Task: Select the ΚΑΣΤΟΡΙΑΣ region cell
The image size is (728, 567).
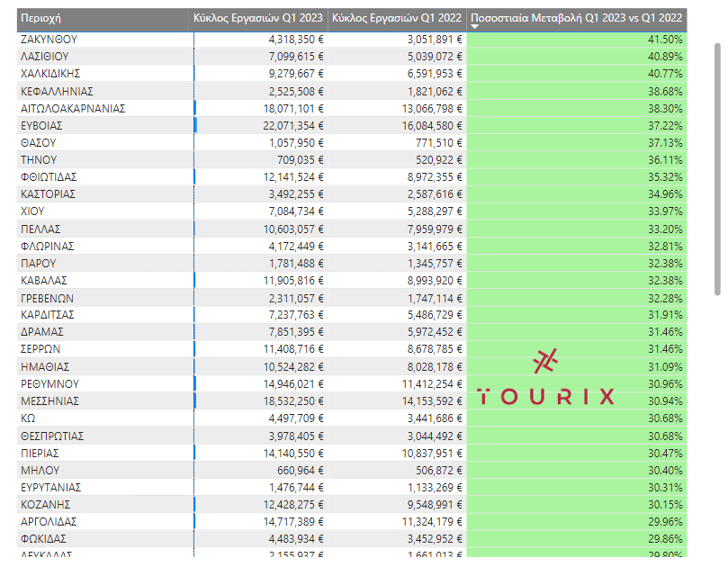Action: click(x=48, y=194)
